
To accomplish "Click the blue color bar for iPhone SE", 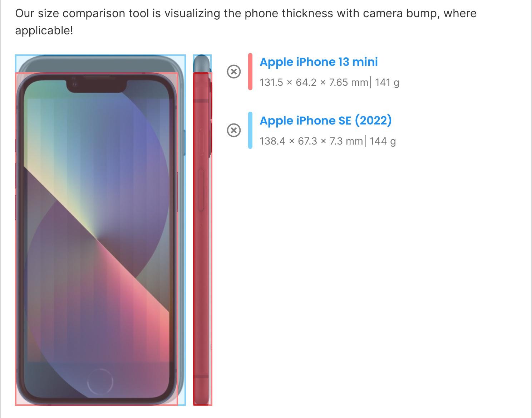I will tap(250, 130).
